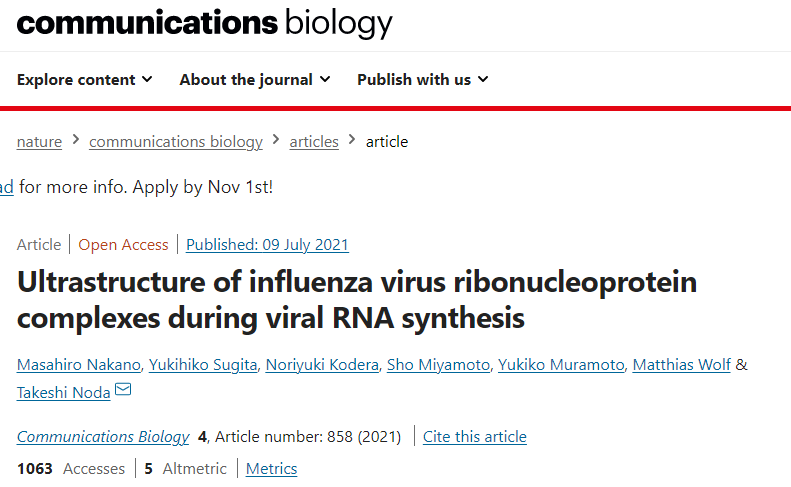Open author Matthias Wolf's details
The height and width of the screenshot is (487, 791).
click(682, 365)
